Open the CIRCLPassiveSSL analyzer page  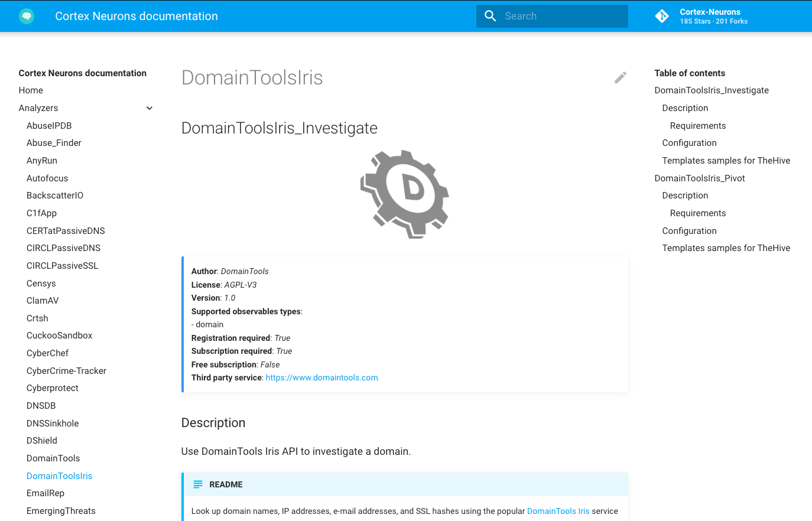coord(62,266)
